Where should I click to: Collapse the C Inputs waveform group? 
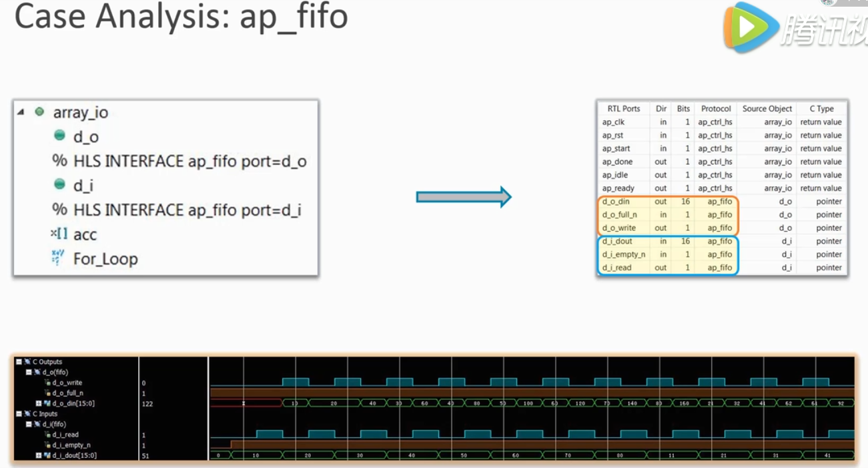click(x=19, y=414)
